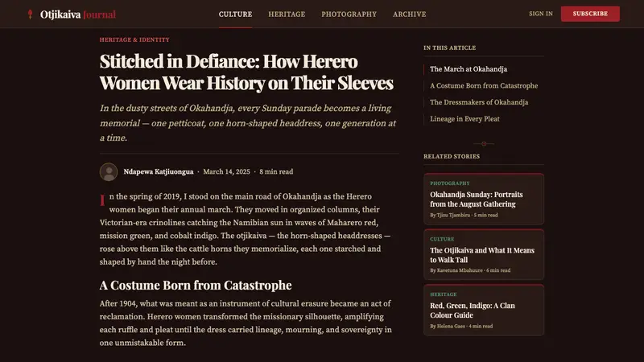The image size is (644, 362).
Task: Click the Culture tag on related story card
Action: pos(442,239)
